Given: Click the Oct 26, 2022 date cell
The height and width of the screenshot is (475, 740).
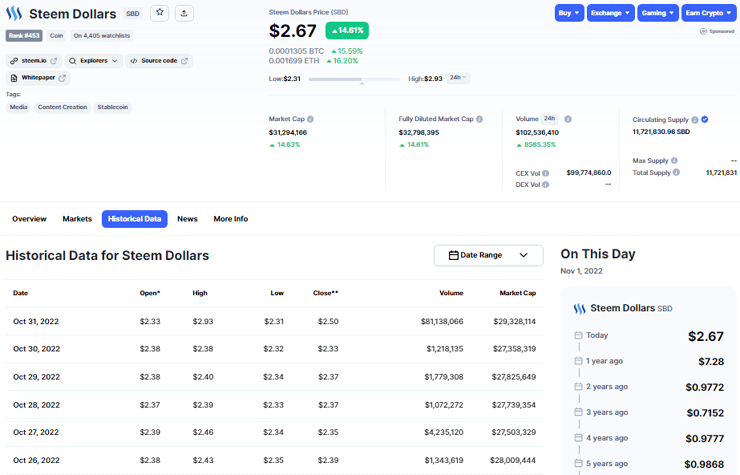Looking at the screenshot, I should pos(36,460).
